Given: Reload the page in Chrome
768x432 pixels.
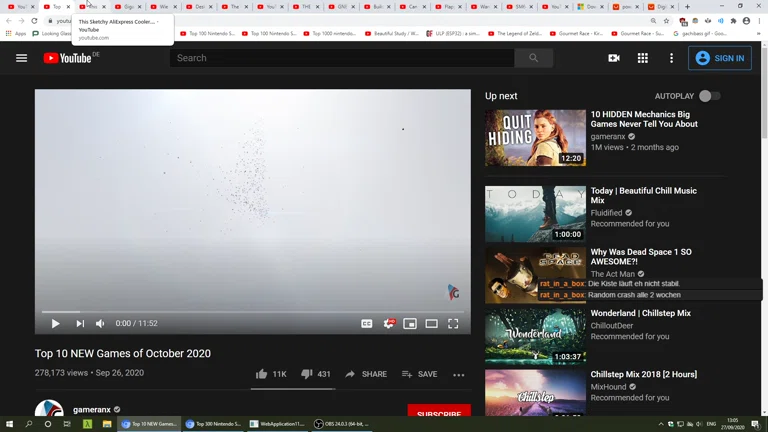Looking at the screenshot, I should point(34,21).
